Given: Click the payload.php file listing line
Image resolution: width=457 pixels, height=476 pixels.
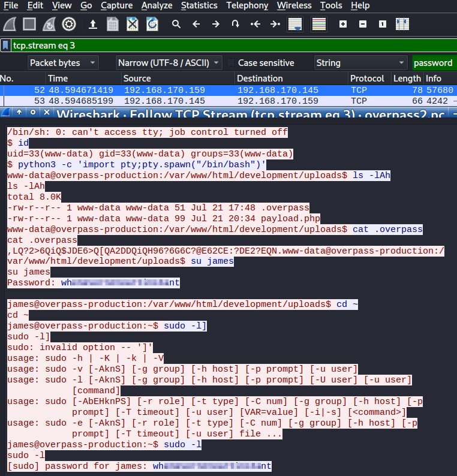Looking at the screenshot, I should 163,219.
